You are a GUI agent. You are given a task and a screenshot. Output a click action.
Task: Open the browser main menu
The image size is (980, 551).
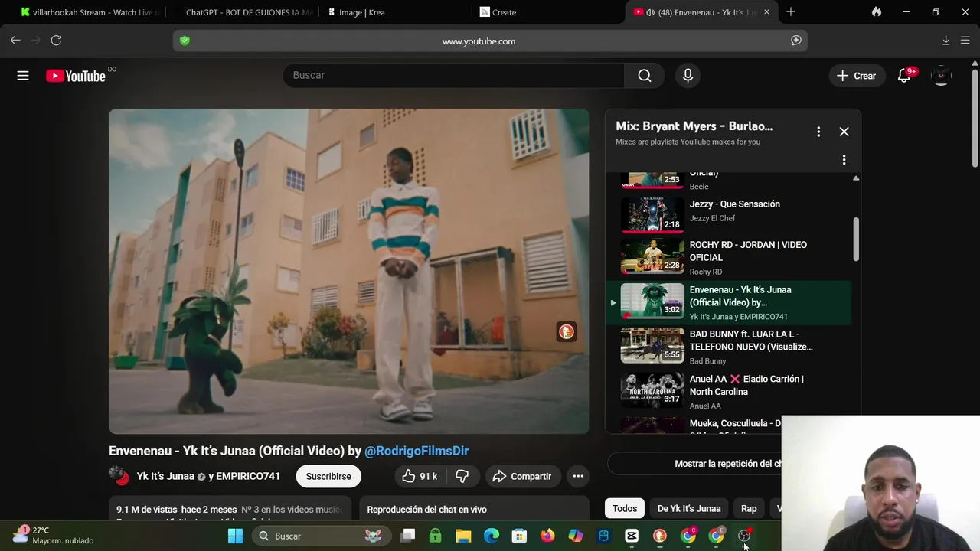[x=965, y=41]
